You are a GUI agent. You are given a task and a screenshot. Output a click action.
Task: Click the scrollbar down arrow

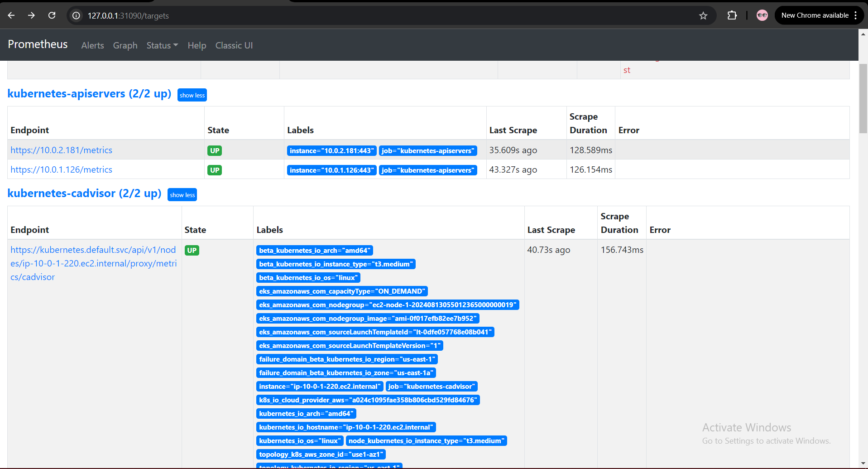point(863,464)
